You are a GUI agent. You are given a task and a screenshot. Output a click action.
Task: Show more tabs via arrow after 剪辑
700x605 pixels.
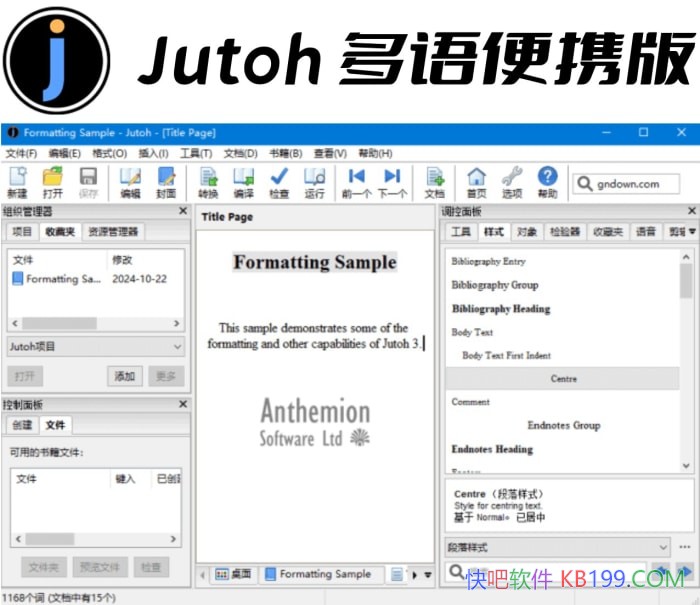692,232
